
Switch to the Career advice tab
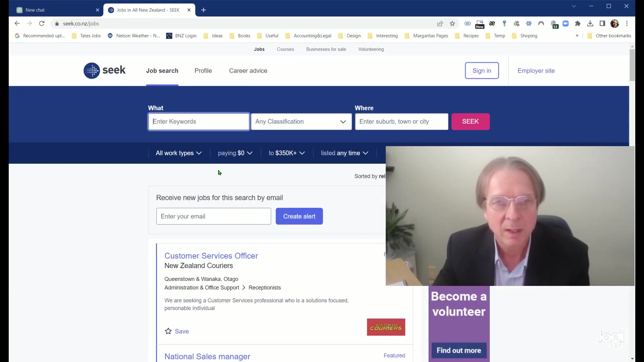[248, 71]
